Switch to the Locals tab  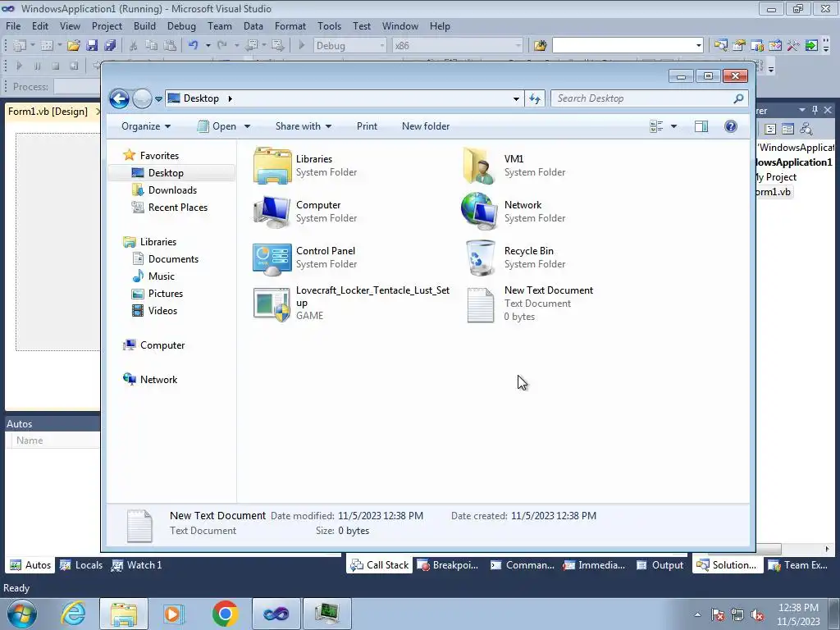coord(81,565)
